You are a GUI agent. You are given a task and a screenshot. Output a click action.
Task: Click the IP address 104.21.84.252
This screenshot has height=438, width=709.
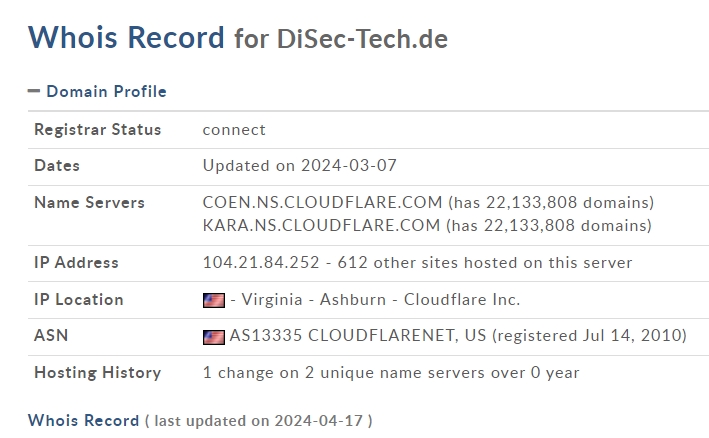[261, 263]
